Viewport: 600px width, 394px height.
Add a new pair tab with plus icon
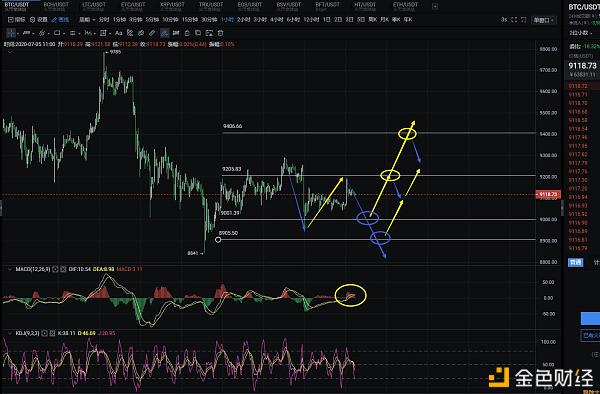click(x=435, y=6)
